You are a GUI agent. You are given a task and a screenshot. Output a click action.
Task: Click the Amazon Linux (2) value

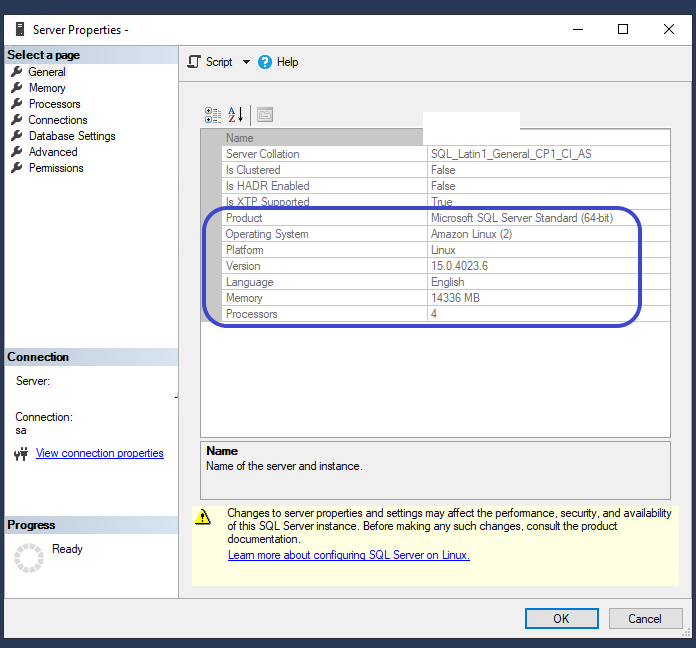(471, 234)
